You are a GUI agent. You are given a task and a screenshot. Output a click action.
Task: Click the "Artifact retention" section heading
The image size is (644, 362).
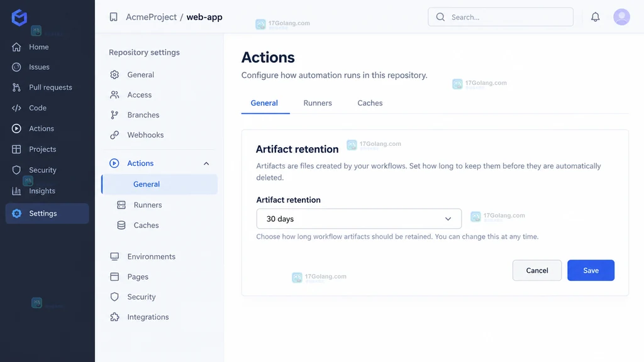coord(297,150)
